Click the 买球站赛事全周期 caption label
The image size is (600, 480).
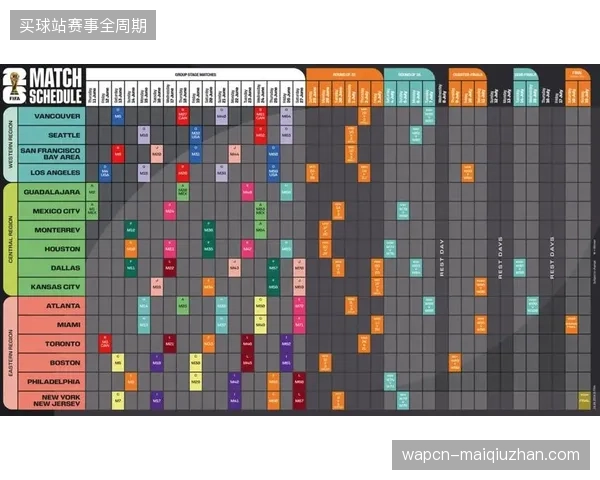pos(83,25)
